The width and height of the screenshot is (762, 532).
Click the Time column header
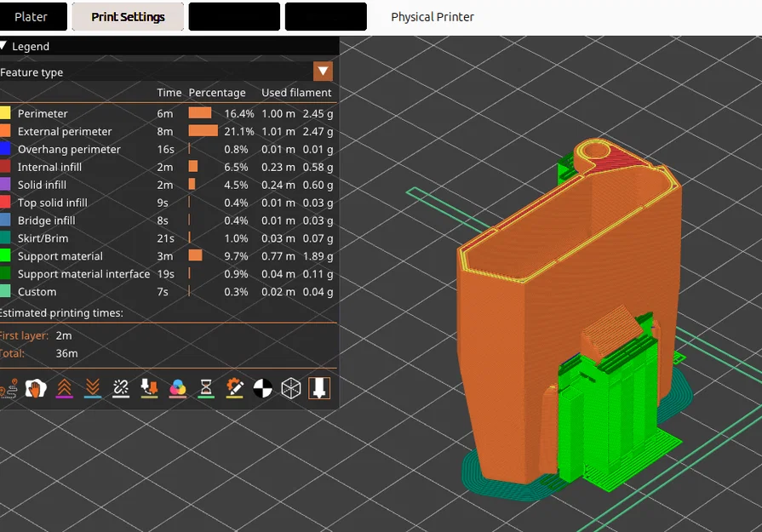coord(169,92)
